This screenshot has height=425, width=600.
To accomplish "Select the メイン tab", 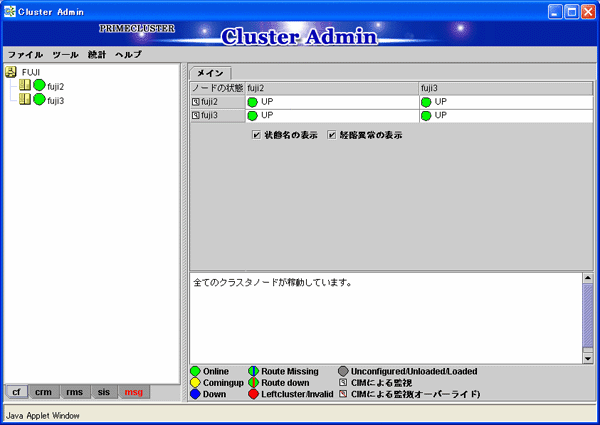I will pos(210,73).
